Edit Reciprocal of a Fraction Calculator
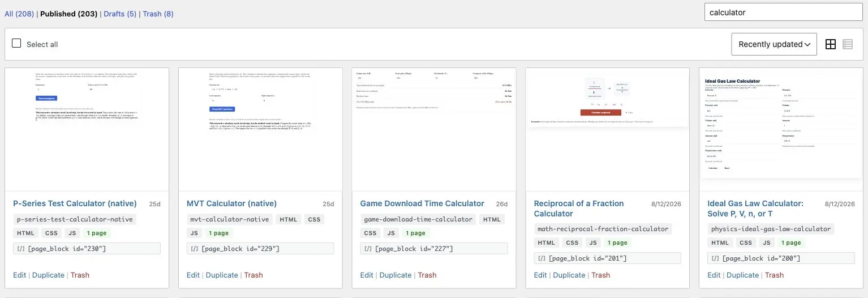This screenshot has height=298, width=868. click(x=541, y=275)
